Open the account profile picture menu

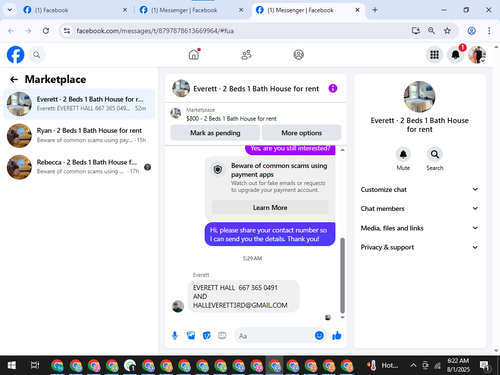click(x=477, y=55)
